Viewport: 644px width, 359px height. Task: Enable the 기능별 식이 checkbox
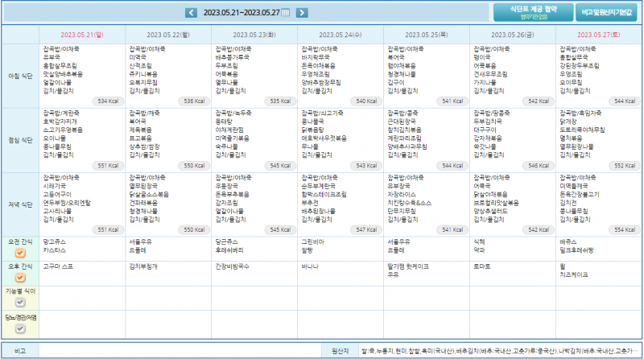coord(20,303)
